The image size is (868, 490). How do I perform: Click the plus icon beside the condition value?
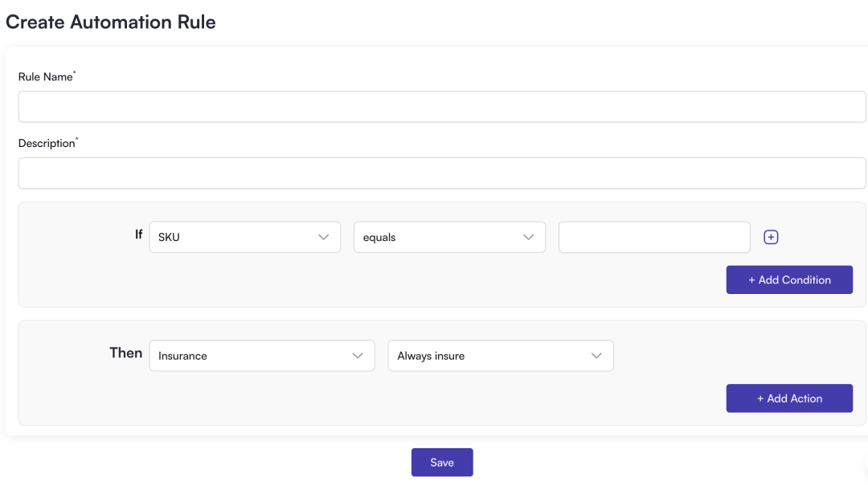click(x=771, y=237)
